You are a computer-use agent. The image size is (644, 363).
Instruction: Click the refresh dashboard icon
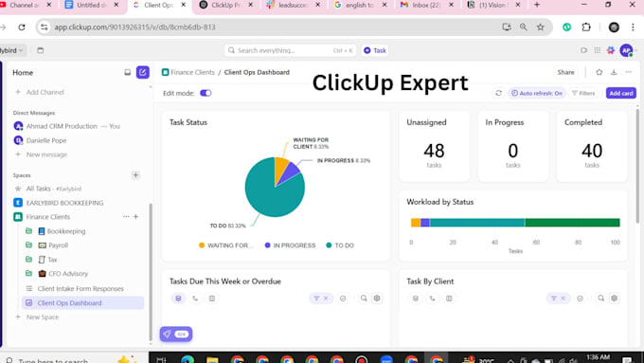pos(498,93)
